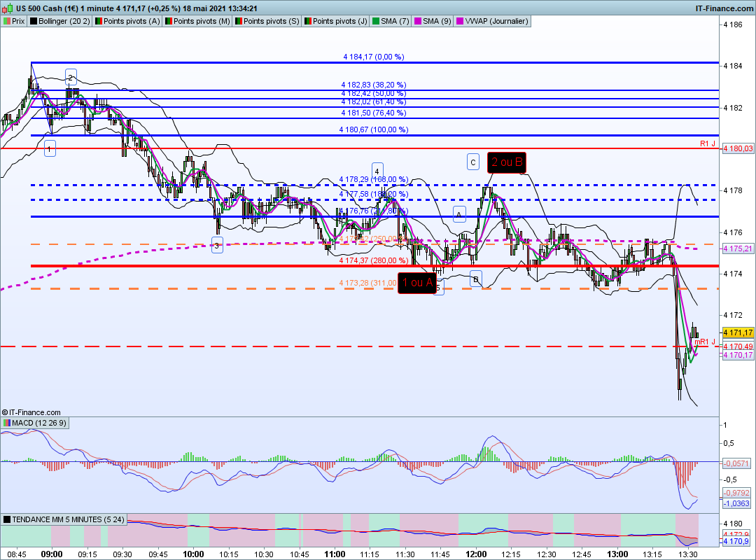Click the Points pivots (J) color icon
The image size is (756, 560).
(307, 21)
